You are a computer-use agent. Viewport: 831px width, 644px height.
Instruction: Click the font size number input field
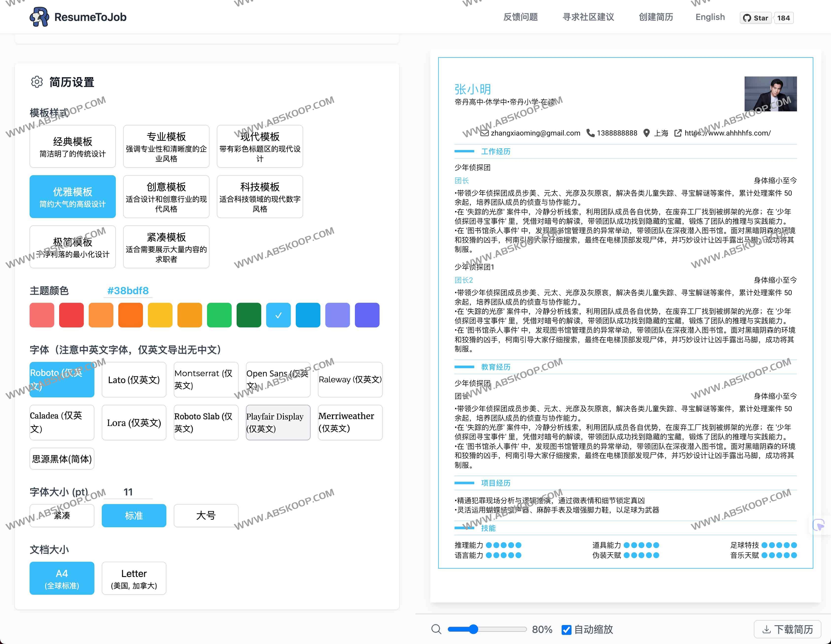128,492
